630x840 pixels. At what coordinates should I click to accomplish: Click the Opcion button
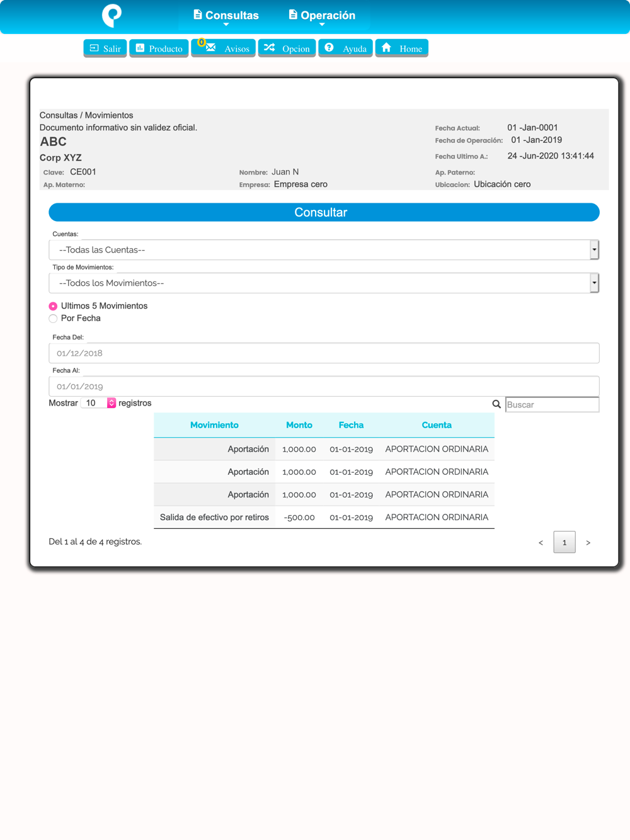[x=287, y=48]
